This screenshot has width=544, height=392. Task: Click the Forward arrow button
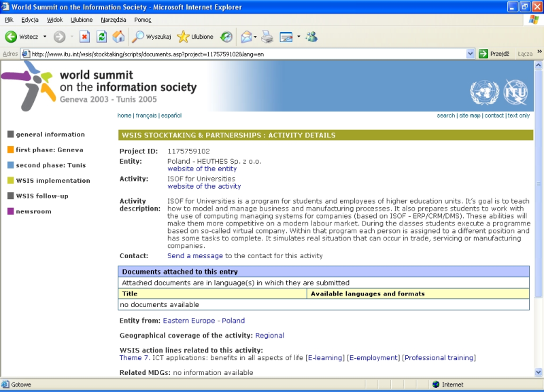point(59,37)
